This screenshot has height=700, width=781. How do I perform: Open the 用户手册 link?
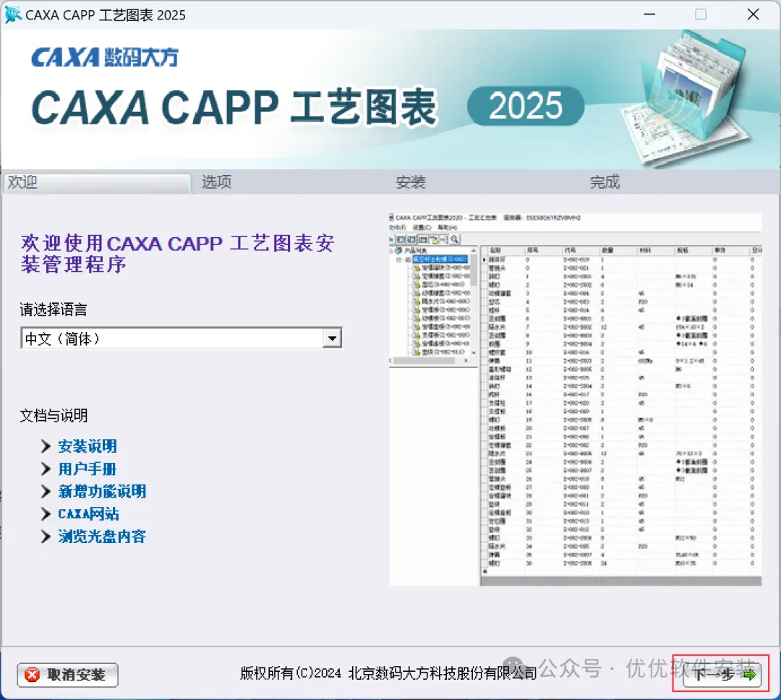coord(88,469)
